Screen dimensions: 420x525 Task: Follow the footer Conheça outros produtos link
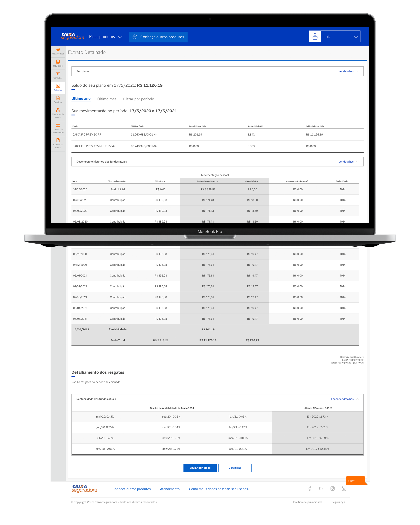click(x=132, y=489)
